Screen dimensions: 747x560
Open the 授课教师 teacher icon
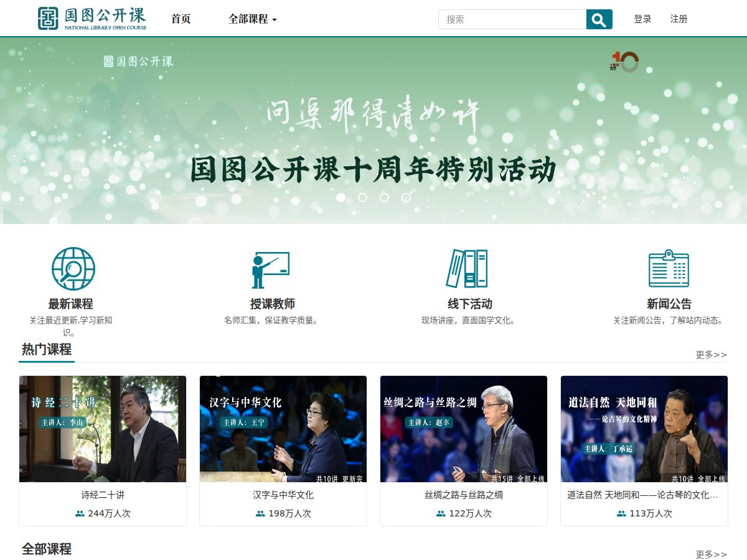tap(271, 269)
